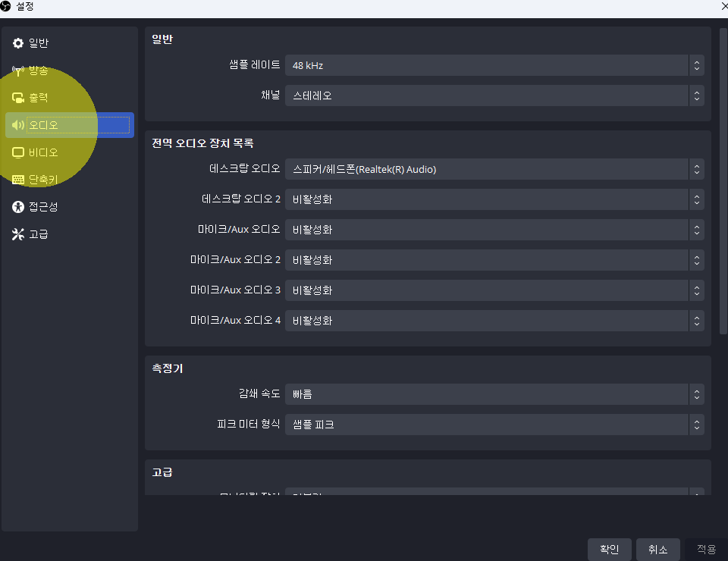The width and height of the screenshot is (728, 561).
Task: Go to the 고급 settings tab
Action: point(70,234)
